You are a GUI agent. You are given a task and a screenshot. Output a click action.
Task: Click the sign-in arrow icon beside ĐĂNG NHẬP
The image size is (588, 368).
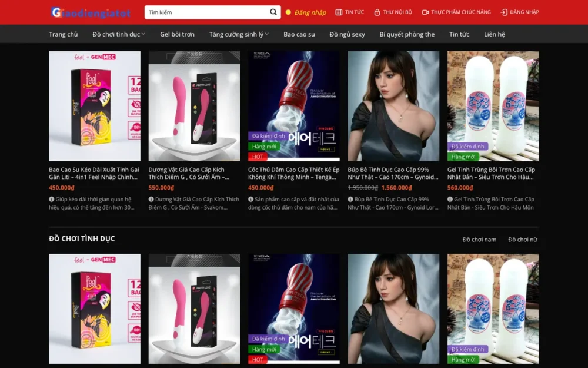[504, 12]
